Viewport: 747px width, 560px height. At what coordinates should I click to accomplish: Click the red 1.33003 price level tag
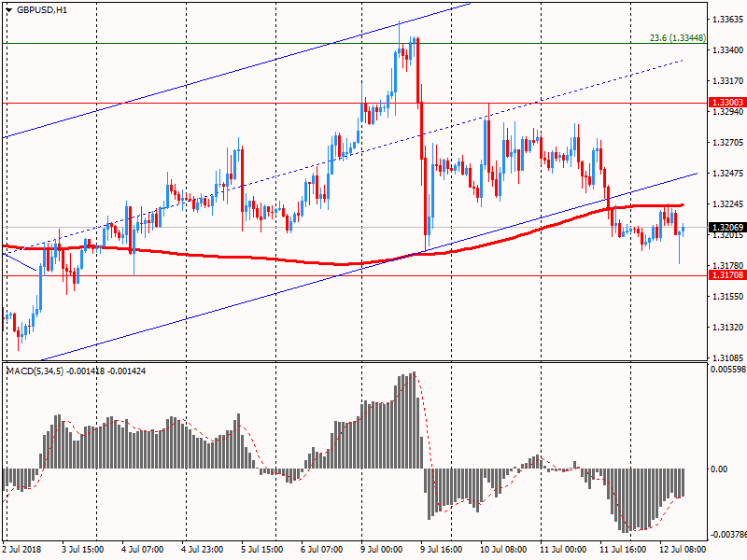coord(727,103)
